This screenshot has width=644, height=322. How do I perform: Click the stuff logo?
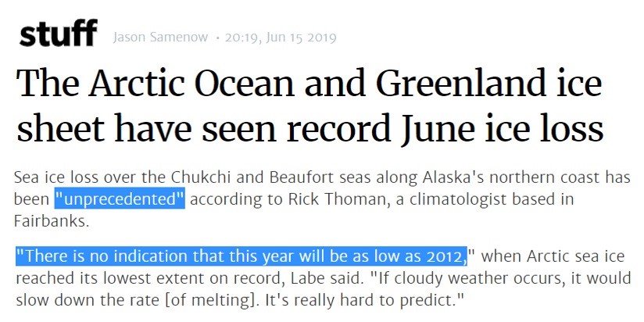(58, 34)
